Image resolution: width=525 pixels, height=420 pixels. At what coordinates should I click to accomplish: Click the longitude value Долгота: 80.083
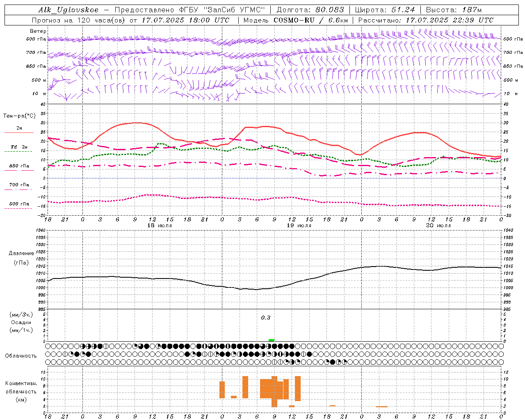(311, 10)
